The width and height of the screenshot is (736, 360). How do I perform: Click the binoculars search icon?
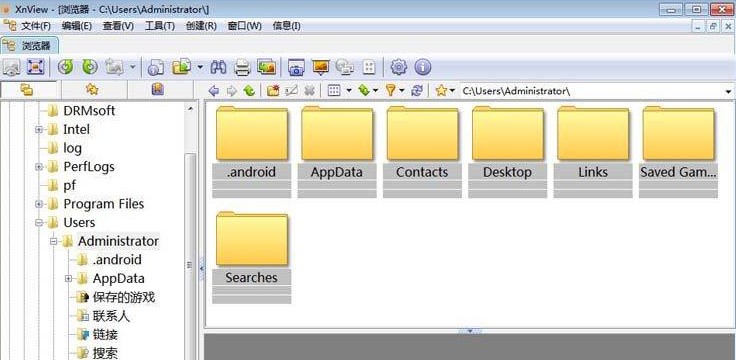coord(218,67)
